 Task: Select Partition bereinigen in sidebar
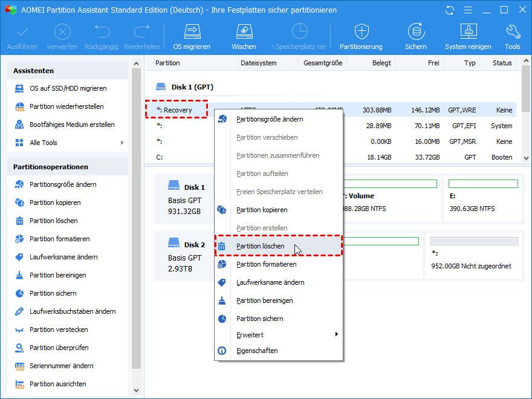(57, 275)
